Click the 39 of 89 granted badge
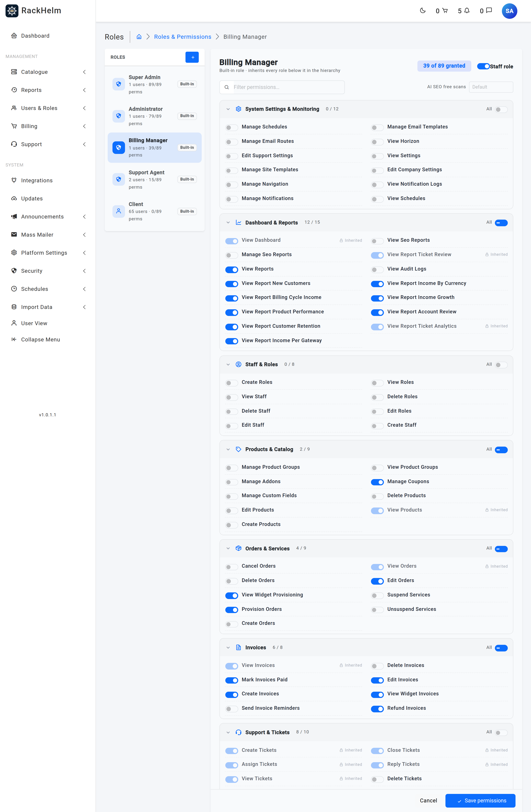This screenshot has width=531, height=812. pyautogui.click(x=444, y=66)
